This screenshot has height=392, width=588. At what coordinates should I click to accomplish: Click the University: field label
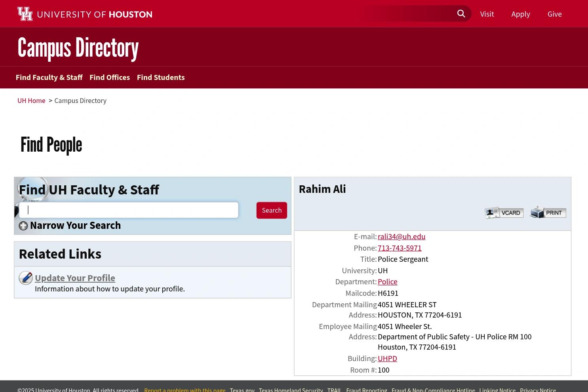click(359, 270)
